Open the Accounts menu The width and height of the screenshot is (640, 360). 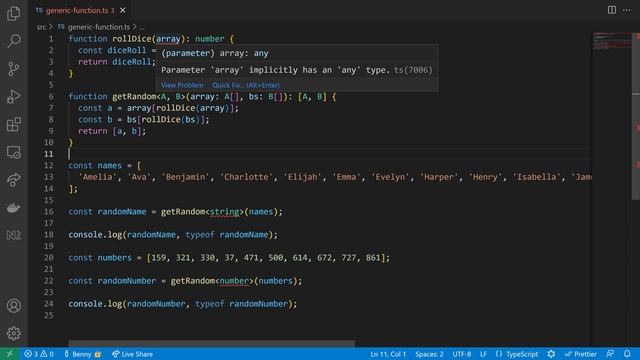13,306
